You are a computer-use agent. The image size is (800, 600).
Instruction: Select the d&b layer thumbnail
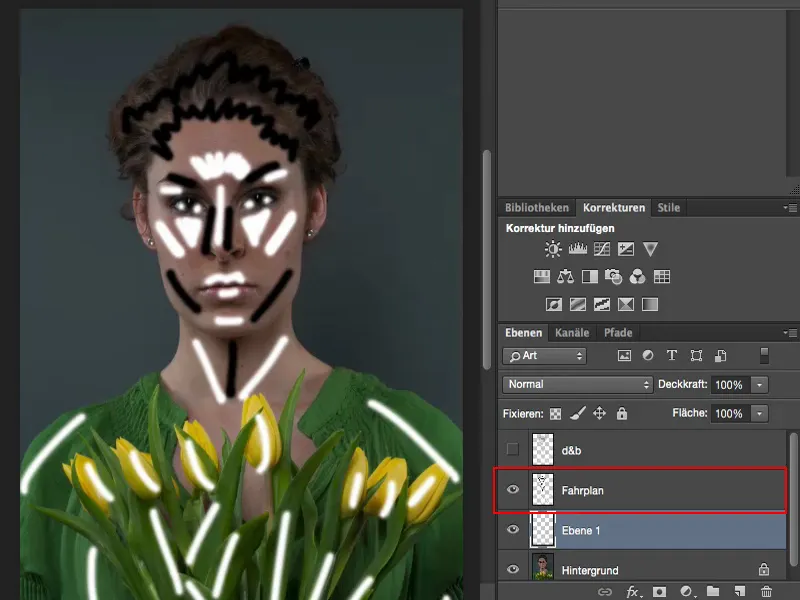pos(542,449)
